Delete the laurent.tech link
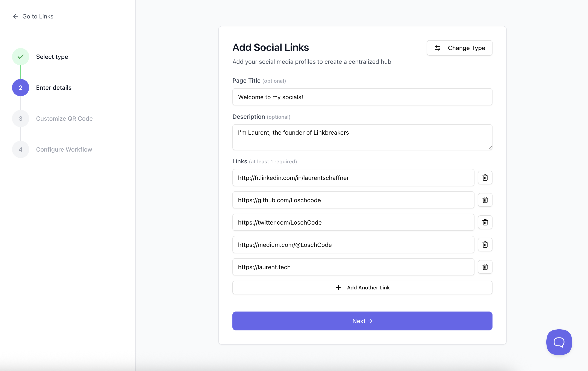Image resolution: width=588 pixels, height=371 pixels. (x=485, y=267)
